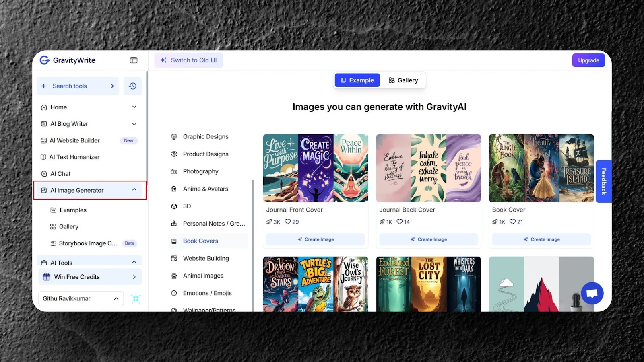The image size is (644, 362).
Task: Click the category list scrollbar
Action: pos(253,245)
